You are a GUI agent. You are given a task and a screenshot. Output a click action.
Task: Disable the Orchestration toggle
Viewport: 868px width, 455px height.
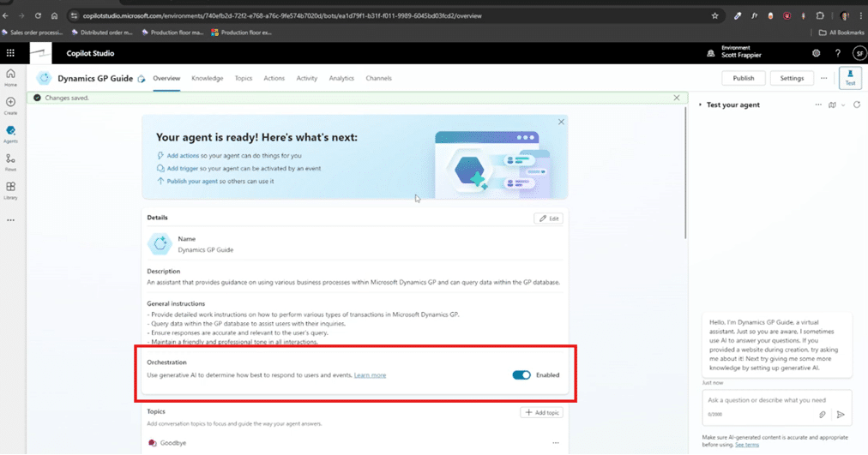coord(521,374)
